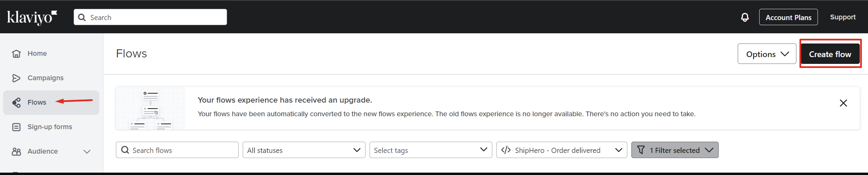Click the Create flow button

coord(830,54)
